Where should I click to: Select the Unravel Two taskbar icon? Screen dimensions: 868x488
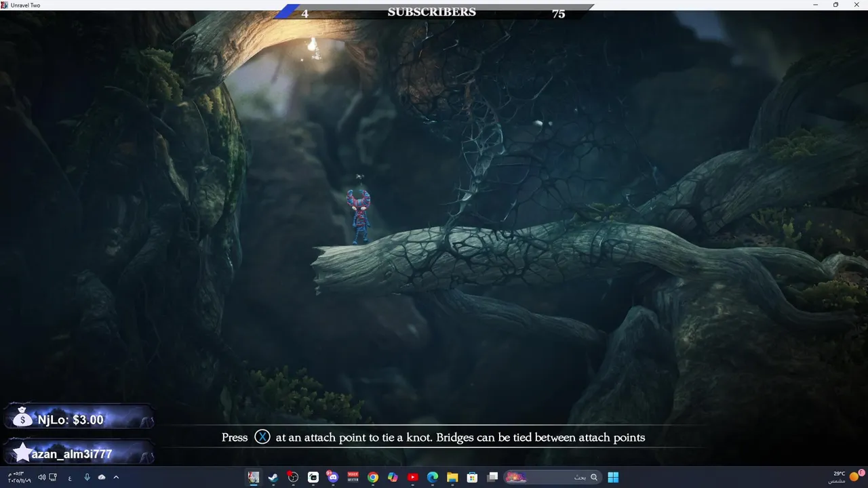click(x=253, y=477)
